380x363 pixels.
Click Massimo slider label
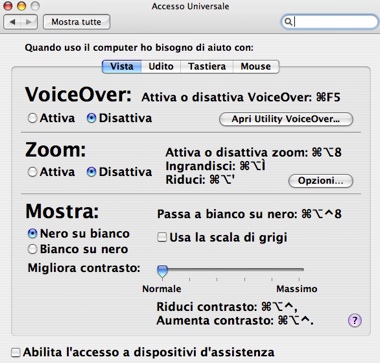click(297, 289)
